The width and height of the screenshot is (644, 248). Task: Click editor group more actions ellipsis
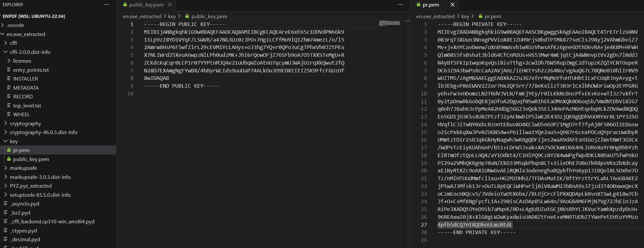(x=400, y=5)
